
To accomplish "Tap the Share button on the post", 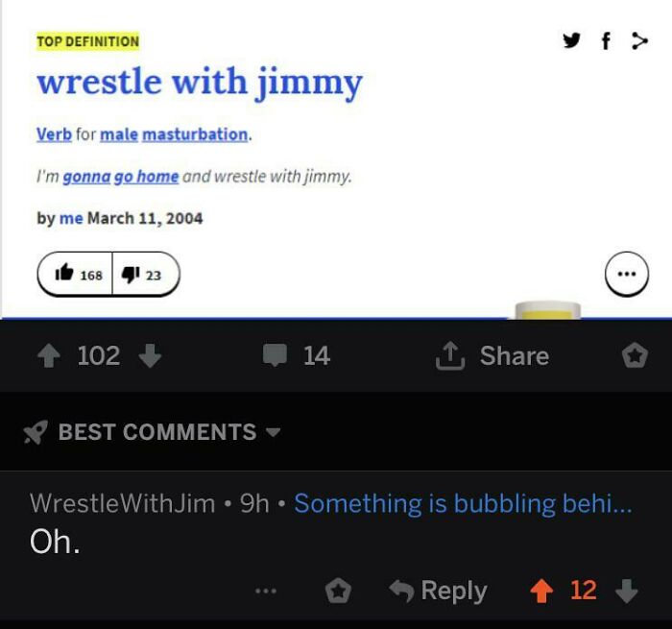I will [492, 356].
